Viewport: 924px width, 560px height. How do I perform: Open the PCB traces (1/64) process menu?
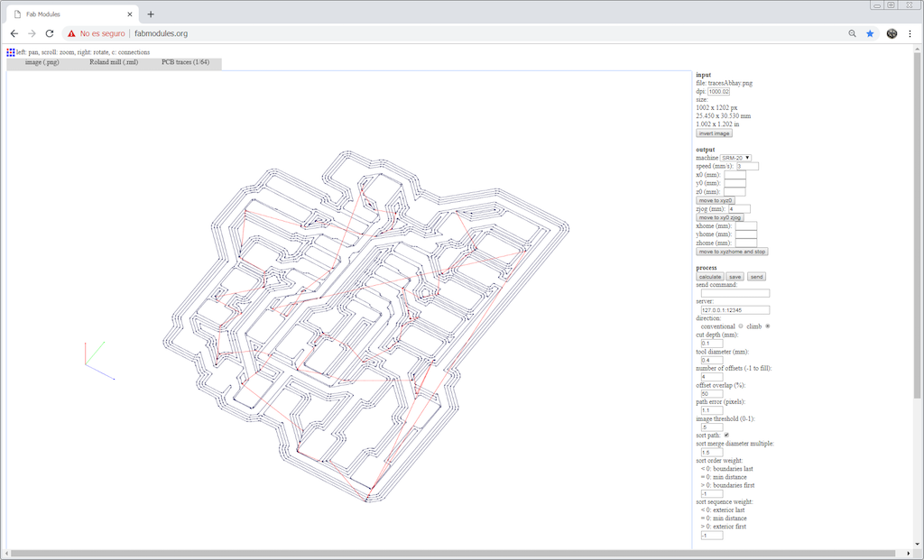(x=185, y=62)
